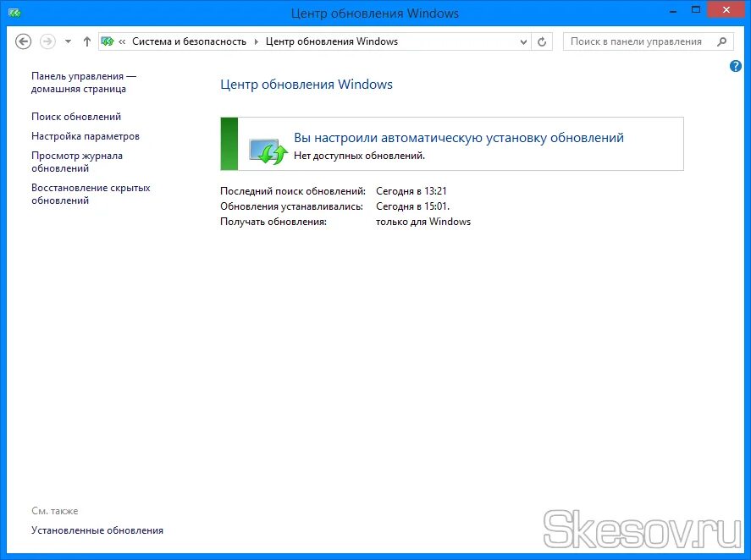Click Центр обновления Windows breadcrumb
This screenshot has height=560, width=751.
pos(331,41)
